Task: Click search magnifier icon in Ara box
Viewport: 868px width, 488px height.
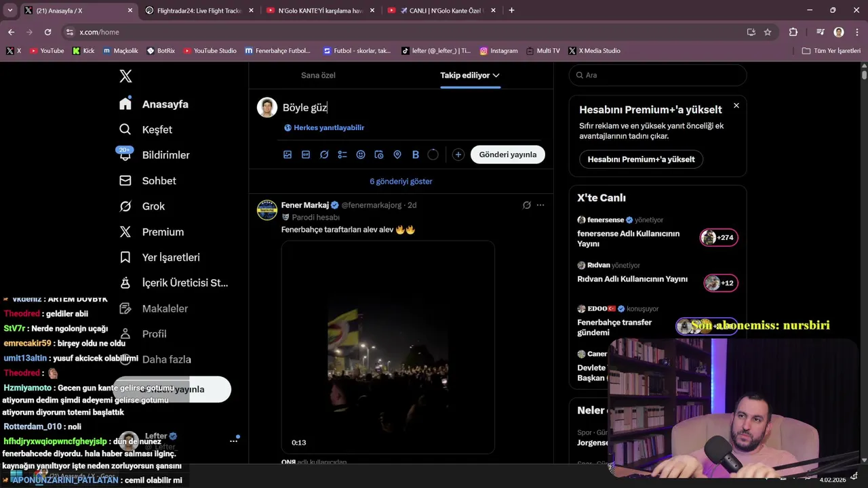Action: click(580, 75)
